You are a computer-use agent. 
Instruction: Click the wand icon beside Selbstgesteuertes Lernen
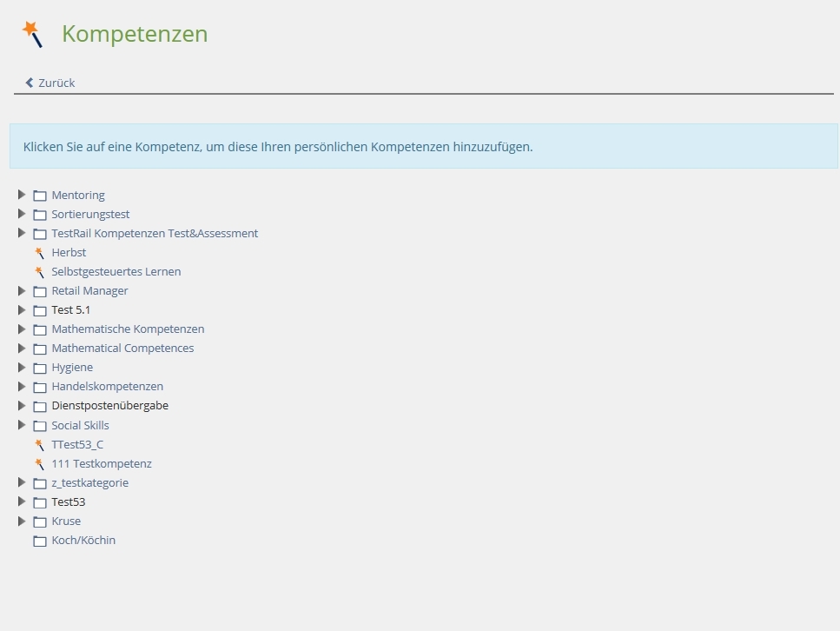39,272
